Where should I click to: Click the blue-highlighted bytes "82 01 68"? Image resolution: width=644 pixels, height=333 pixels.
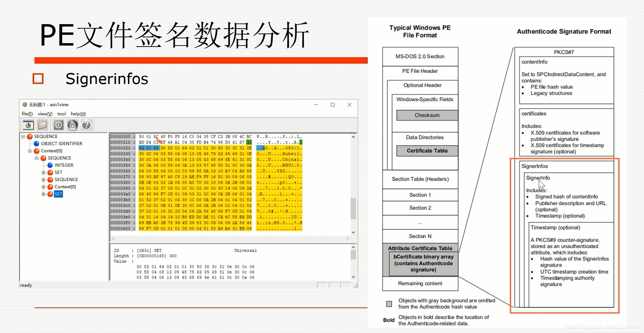click(149, 148)
